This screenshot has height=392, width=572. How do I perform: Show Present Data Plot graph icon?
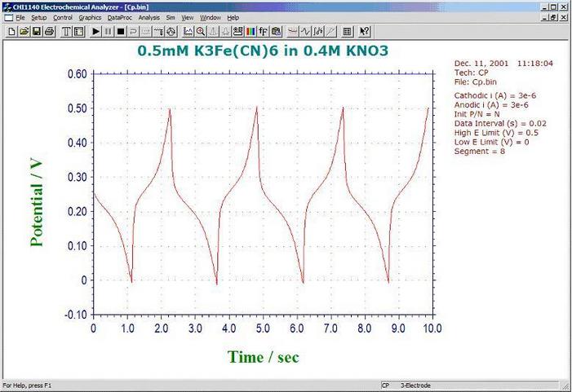[188, 32]
